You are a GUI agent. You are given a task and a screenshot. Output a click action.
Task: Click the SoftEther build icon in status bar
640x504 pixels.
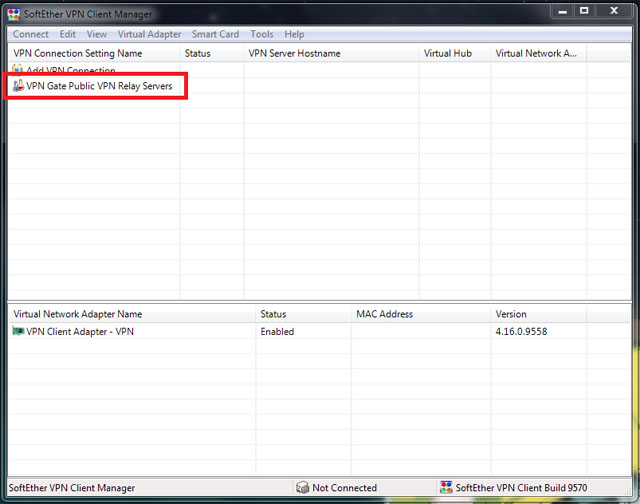pos(446,487)
